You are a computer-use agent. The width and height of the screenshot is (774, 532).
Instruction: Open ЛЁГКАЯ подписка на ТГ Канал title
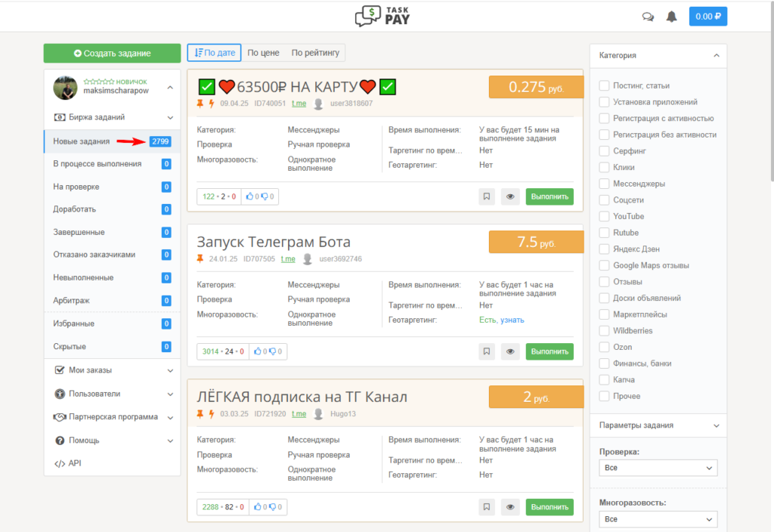click(x=302, y=397)
